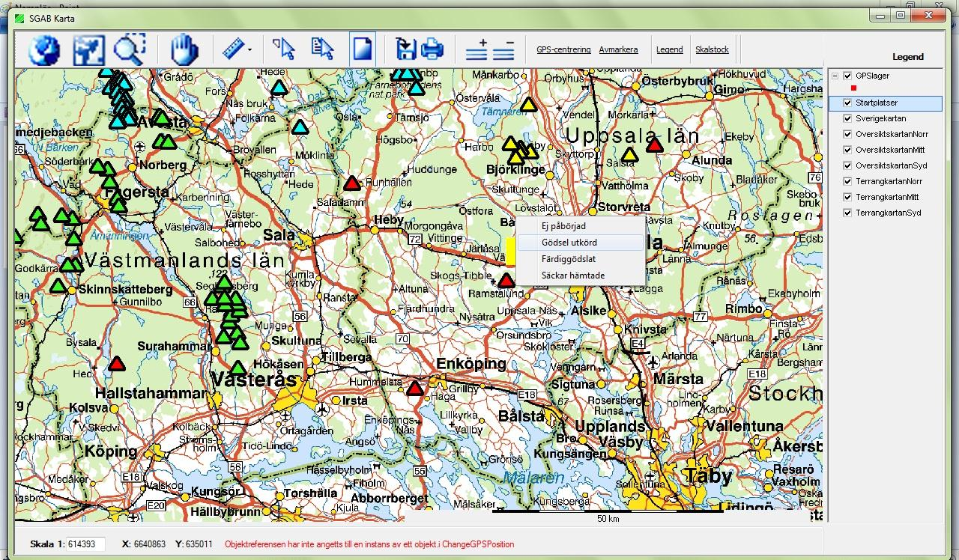959x560 pixels.
Task: Select the arrow pointer selection tool
Action: (284, 49)
